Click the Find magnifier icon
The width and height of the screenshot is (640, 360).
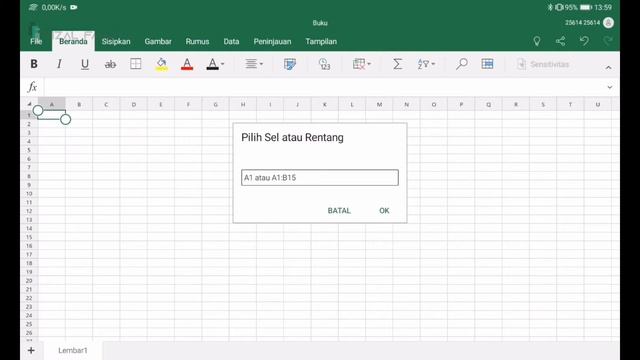pyautogui.click(x=462, y=64)
